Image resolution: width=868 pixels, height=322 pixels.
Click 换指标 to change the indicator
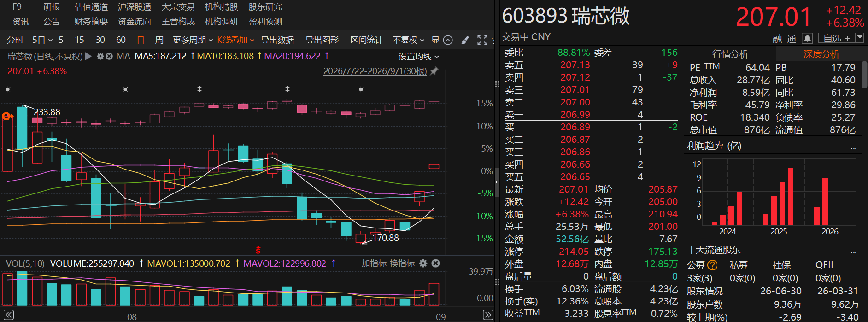point(402,263)
